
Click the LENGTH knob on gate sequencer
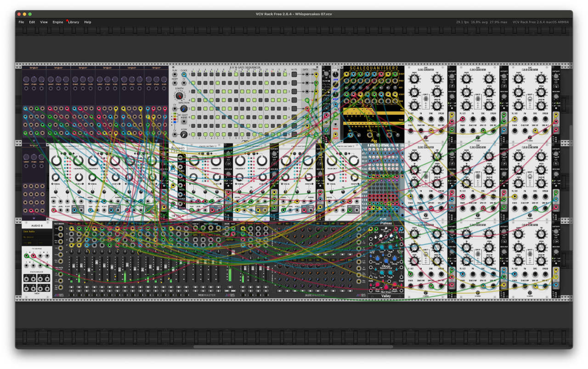(180, 96)
